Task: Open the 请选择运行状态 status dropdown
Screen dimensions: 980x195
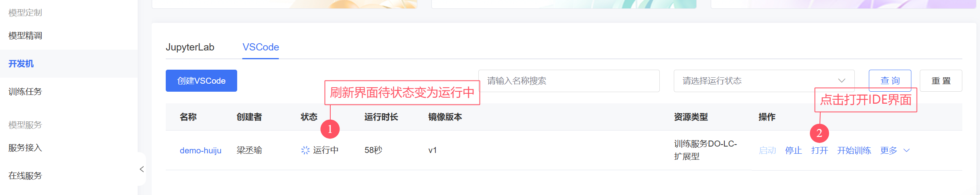Action: [764, 81]
